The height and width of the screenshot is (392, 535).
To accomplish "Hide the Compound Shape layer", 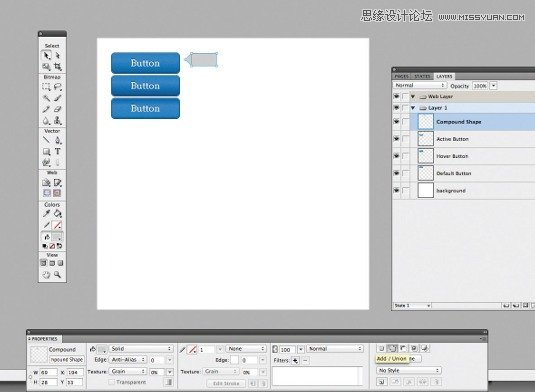I will coord(396,121).
